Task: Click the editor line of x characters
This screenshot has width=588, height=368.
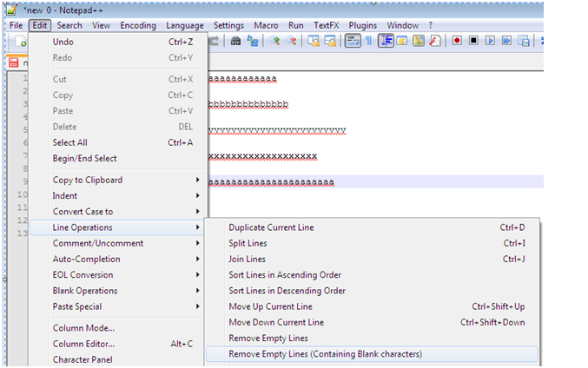Action: [x=263, y=156]
